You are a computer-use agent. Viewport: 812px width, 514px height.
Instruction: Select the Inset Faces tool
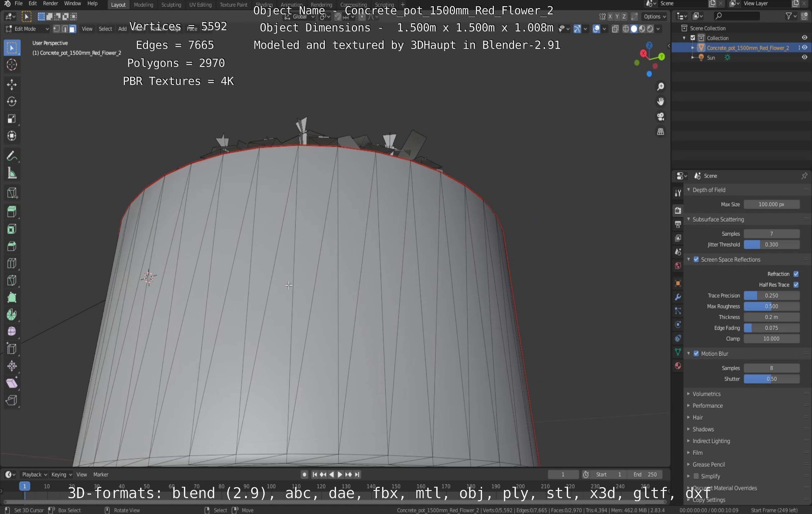coord(12,229)
